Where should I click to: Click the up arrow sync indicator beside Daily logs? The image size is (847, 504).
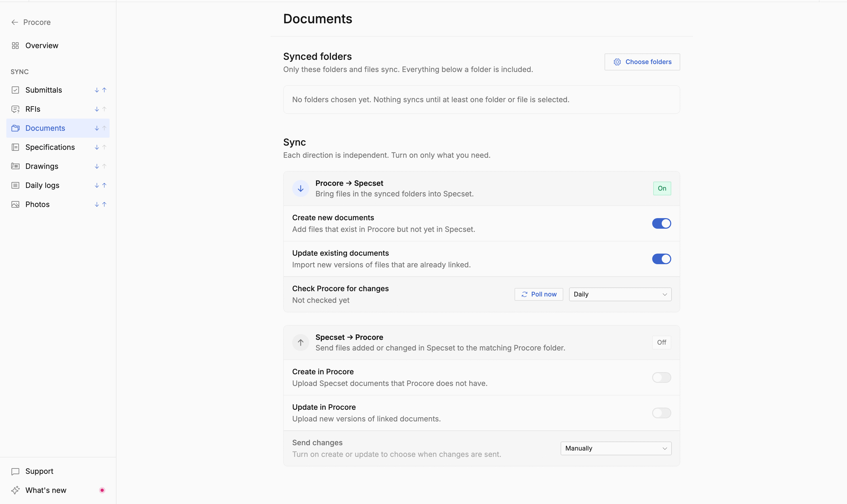(104, 186)
